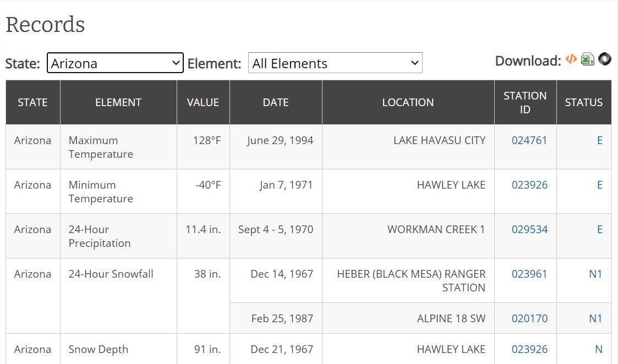Open station ID 024761 link
The image size is (618, 364).
529,140
